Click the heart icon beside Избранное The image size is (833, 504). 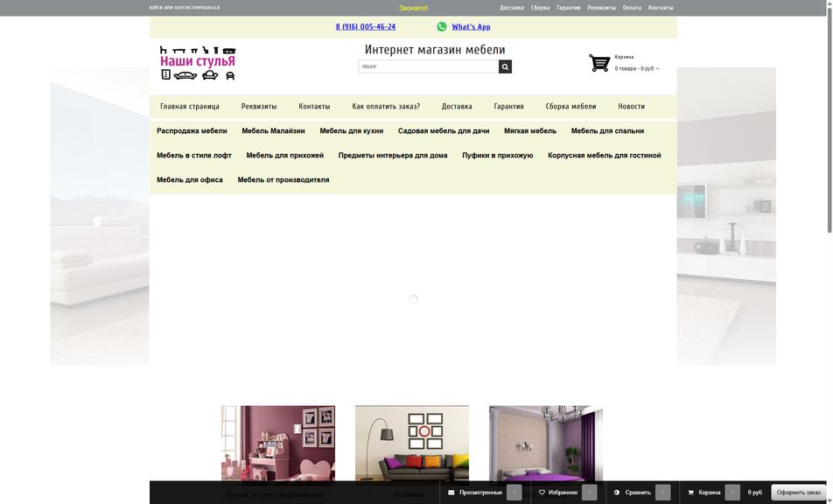(542, 493)
